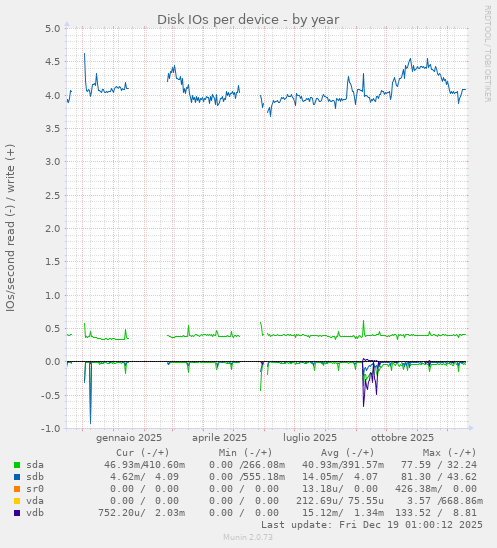
Task: Click sda max value 77.59 / 32.24
Action: (x=439, y=465)
